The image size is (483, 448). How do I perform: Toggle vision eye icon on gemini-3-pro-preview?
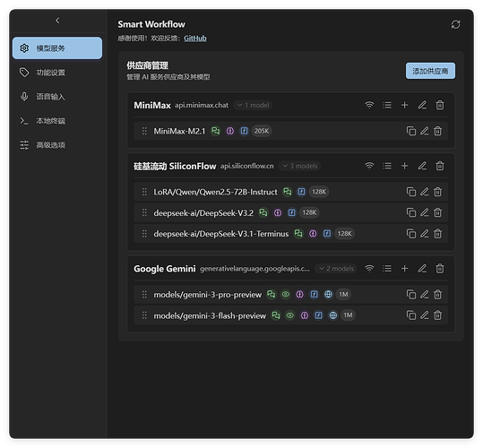286,295
